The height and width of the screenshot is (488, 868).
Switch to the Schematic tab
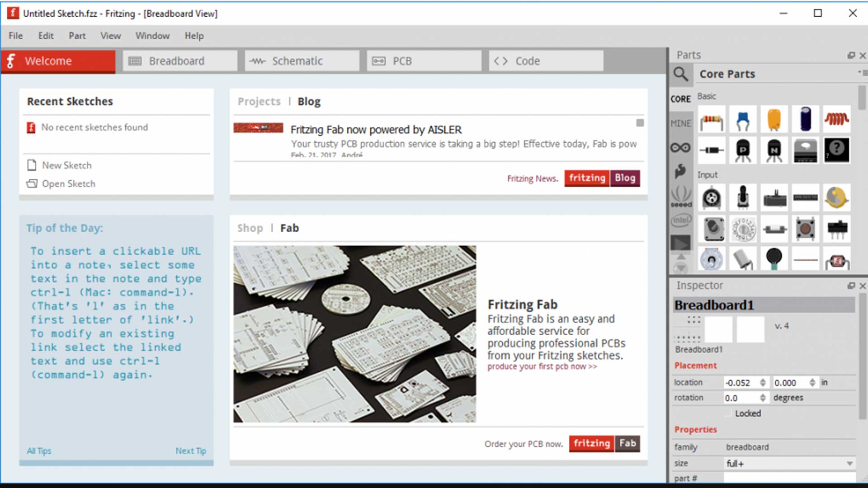click(302, 61)
